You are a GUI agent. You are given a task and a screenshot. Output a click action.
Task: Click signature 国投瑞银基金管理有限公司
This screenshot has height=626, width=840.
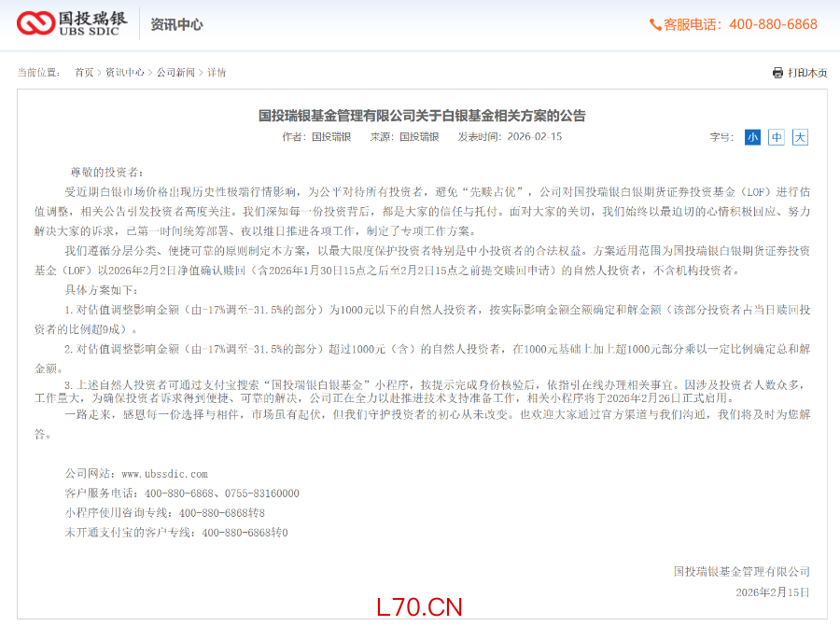[x=742, y=572]
